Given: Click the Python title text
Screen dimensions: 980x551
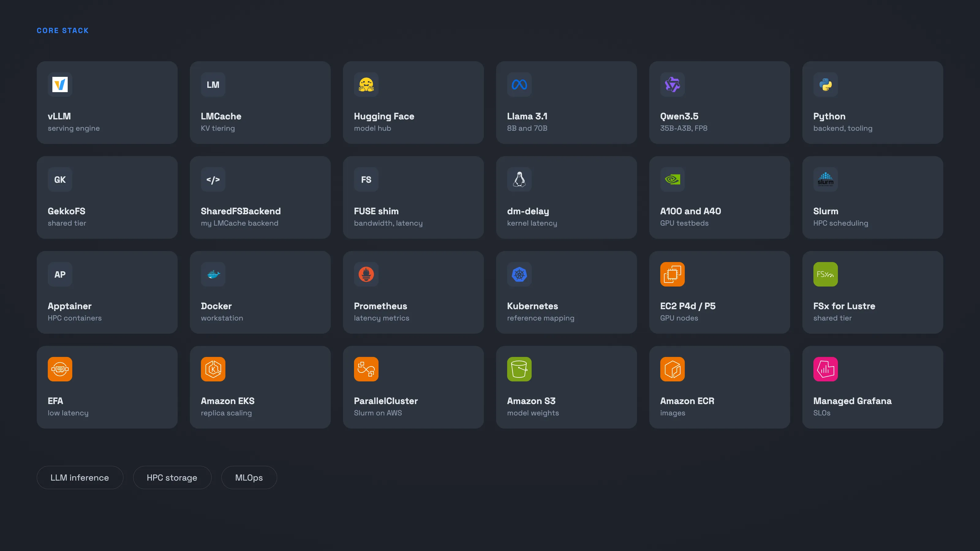Looking at the screenshot, I should tap(829, 117).
